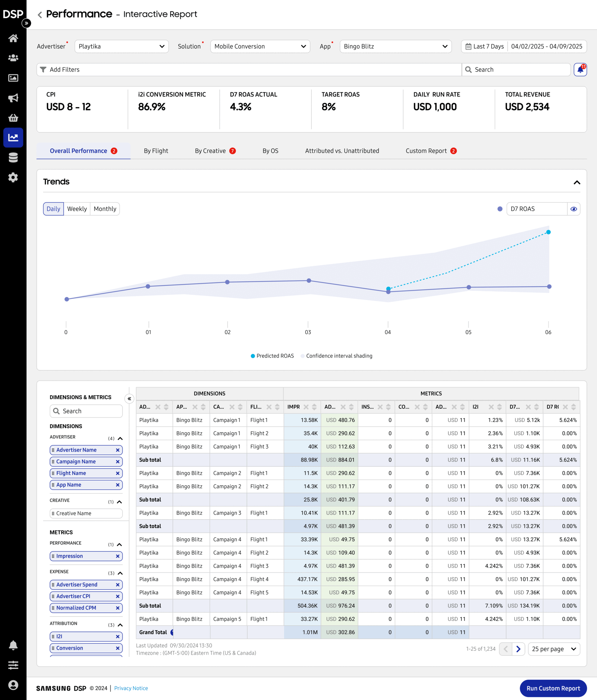Click the Add Filters bar
The width and height of the screenshot is (597, 700).
pyautogui.click(x=249, y=70)
